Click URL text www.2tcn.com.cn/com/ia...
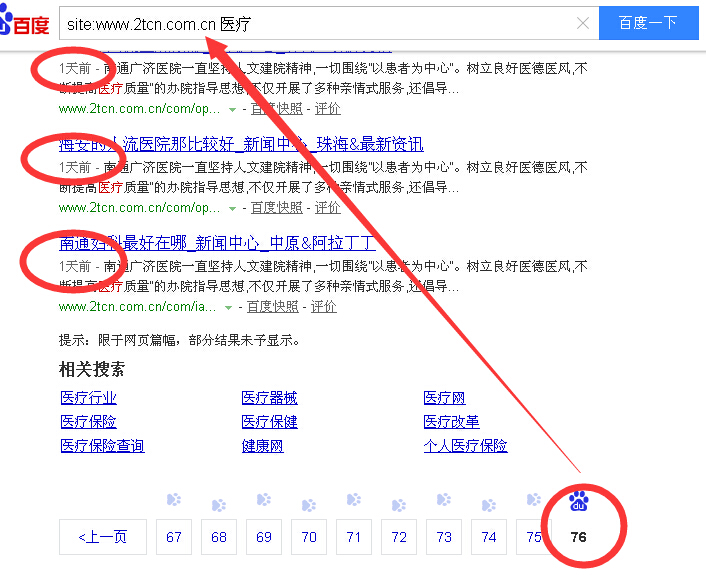The height and width of the screenshot is (584, 706). [137, 307]
